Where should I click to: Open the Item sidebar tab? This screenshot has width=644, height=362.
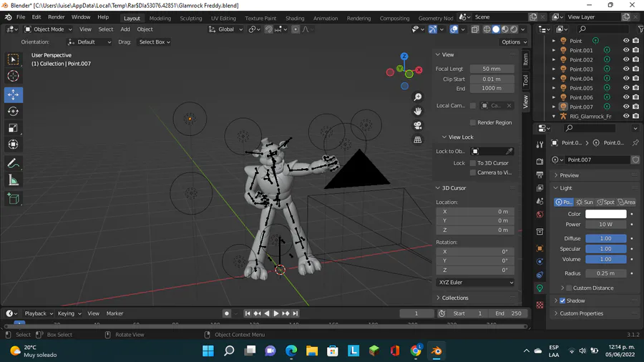coord(525,60)
